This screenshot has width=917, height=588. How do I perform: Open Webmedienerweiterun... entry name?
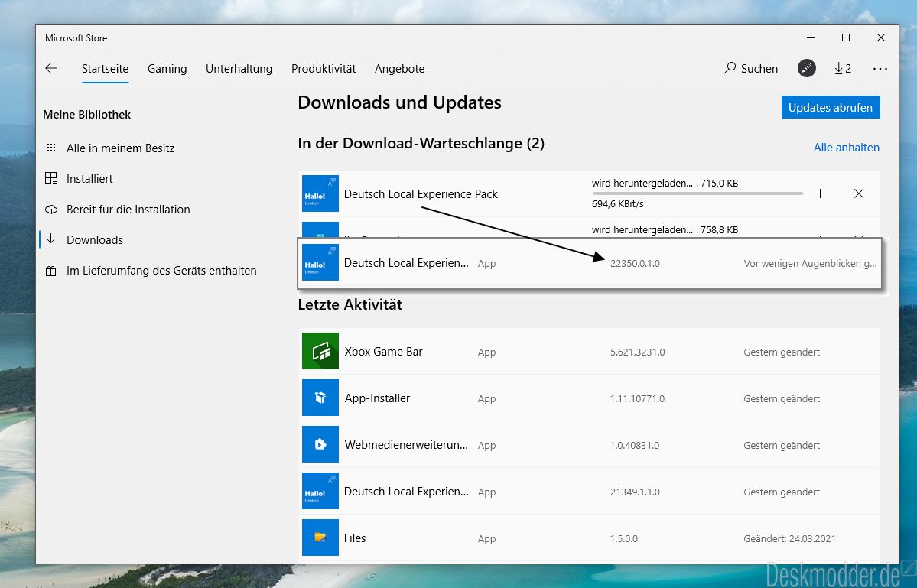(x=406, y=445)
